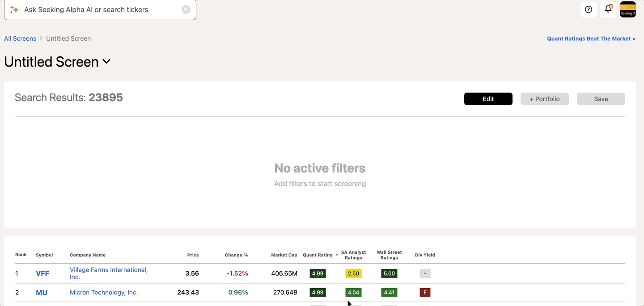Sort by the Quant Rating column arrow
Image resolution: width=644 pixels, height=306 pixels.
click(x=336, y=255)
